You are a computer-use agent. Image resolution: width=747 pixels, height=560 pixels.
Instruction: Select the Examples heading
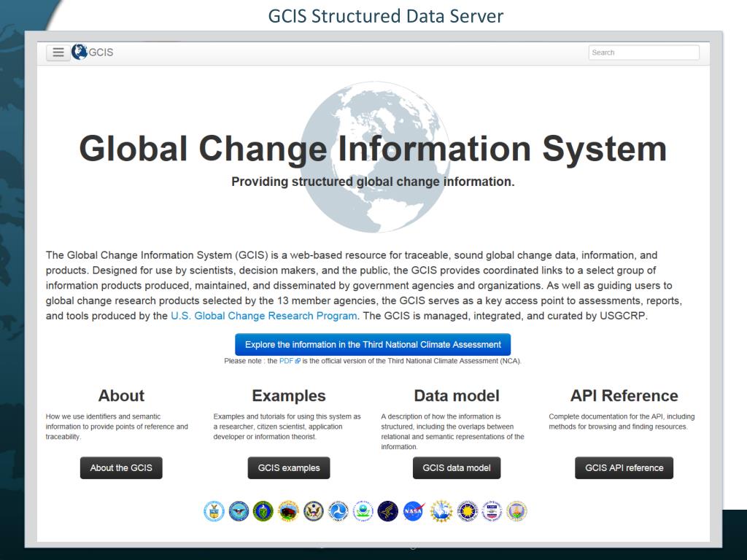point(289,396)
